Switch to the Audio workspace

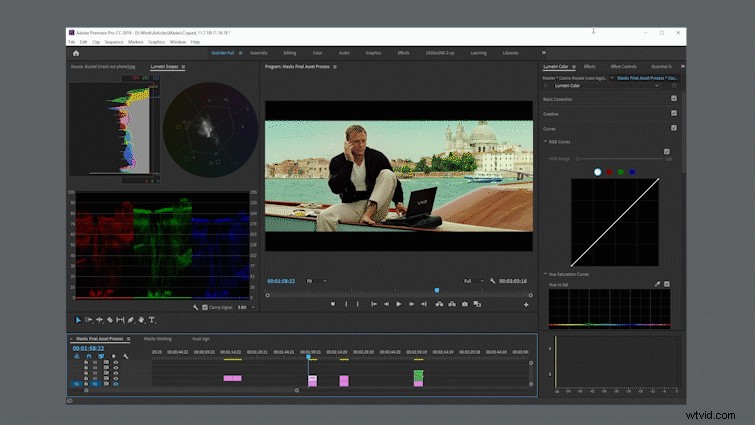(x=344, y=53)
